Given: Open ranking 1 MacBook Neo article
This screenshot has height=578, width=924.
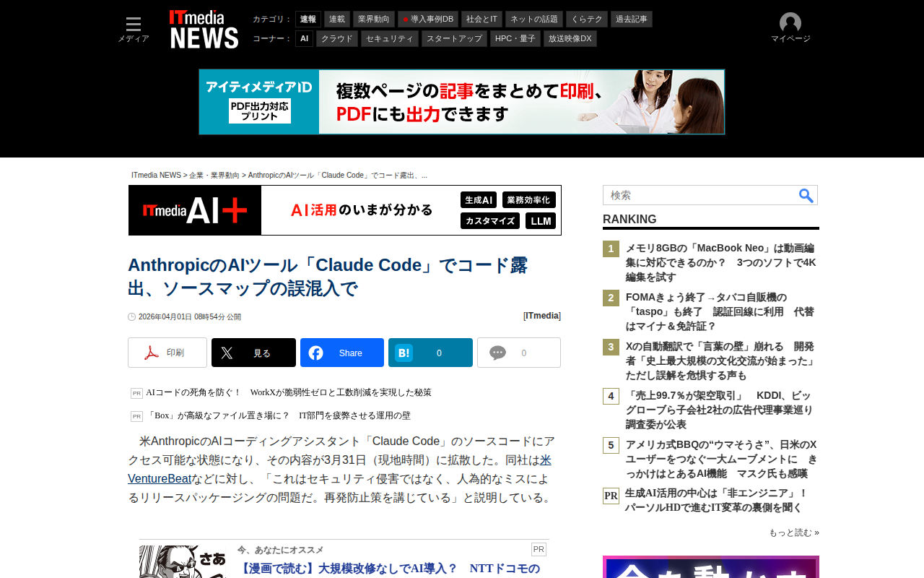Looking at the screenshot, I should click(721, 263).
